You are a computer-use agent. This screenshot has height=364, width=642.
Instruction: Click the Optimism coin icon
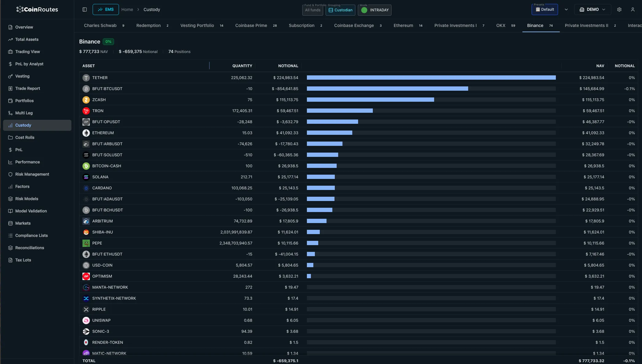click(x=86, y=276)
